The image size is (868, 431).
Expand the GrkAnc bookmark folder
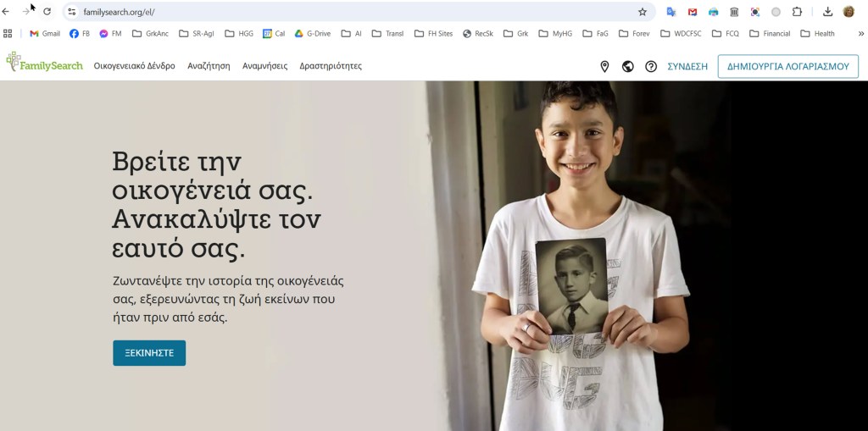(151, 34)
